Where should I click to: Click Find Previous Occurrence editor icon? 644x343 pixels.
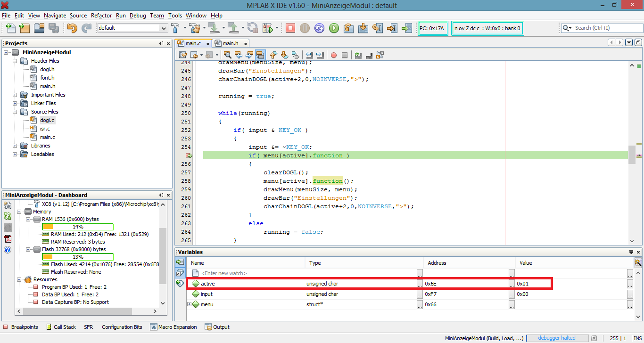pyautogui.click(x=239, y=55)
